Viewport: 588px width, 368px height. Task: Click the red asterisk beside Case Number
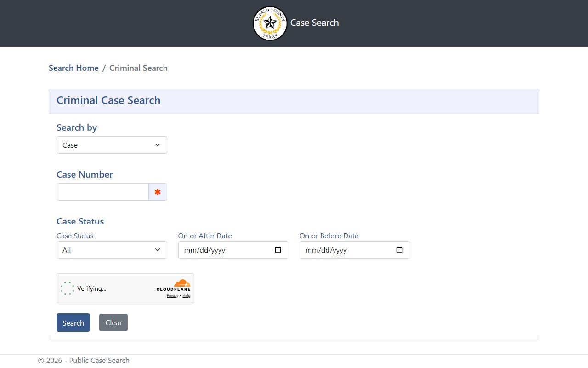point(158,192)
